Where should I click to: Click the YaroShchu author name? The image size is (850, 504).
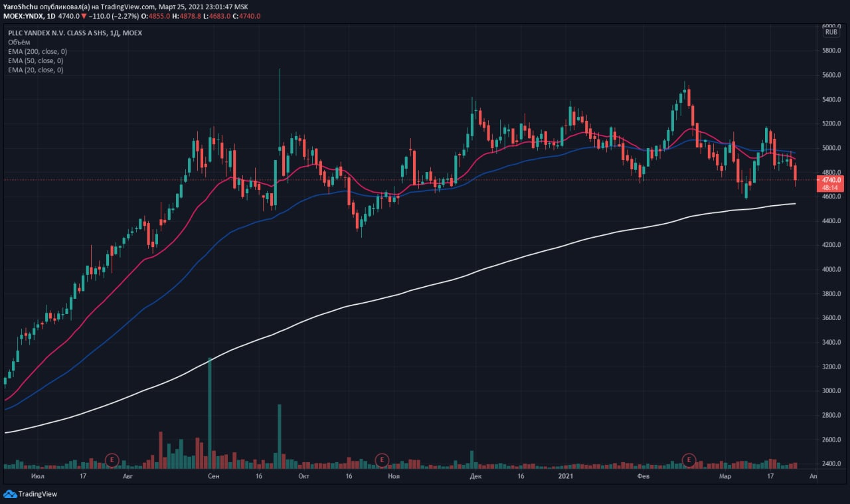tap(21, 6)
